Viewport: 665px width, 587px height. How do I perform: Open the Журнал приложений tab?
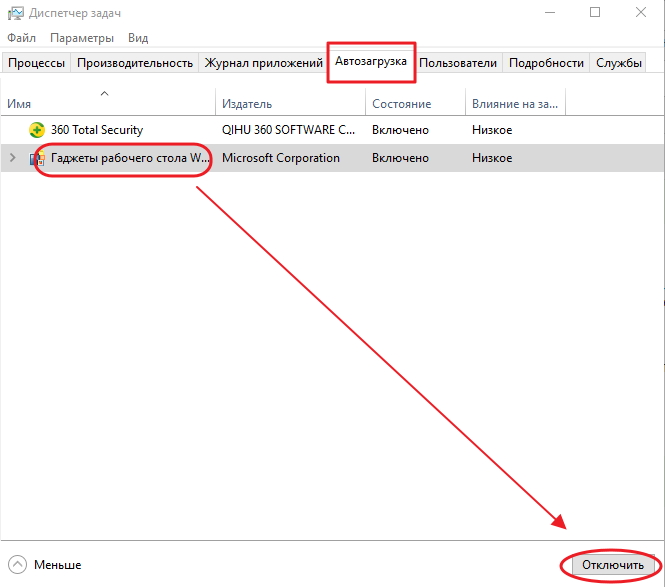pyautogui.click(x=263, y=63)
